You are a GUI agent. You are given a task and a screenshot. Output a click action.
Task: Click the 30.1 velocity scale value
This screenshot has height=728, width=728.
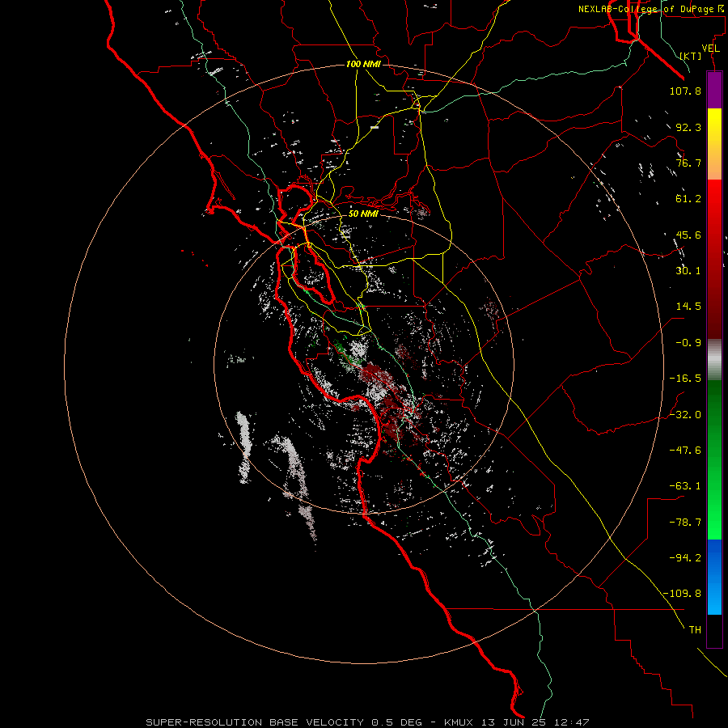(688, 271)
